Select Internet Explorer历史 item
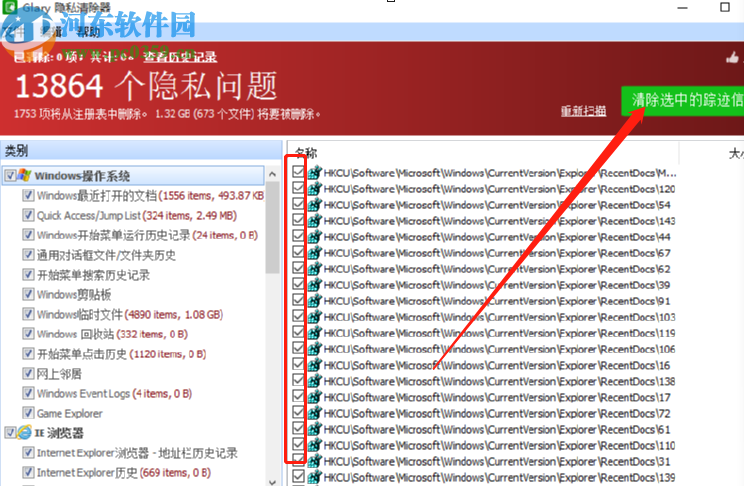Image resolution: width=744 pixels, height=486 pixels. point(124,473)
